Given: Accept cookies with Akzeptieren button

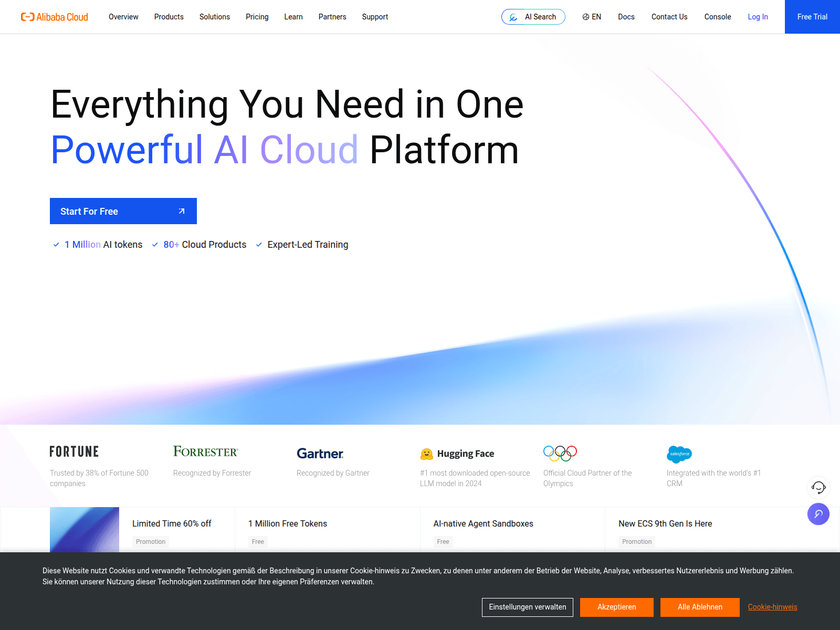Looking at the screenshot, I should [616, 607].
